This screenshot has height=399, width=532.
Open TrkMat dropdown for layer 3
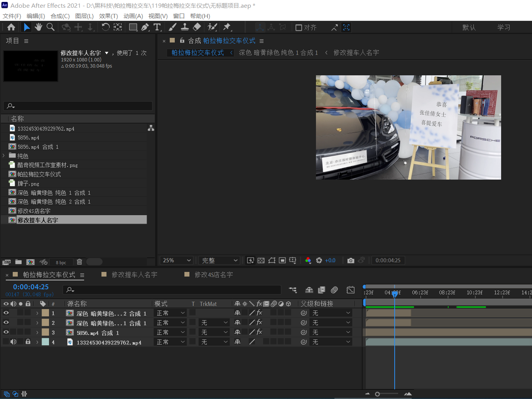click(x=214, y=332)
